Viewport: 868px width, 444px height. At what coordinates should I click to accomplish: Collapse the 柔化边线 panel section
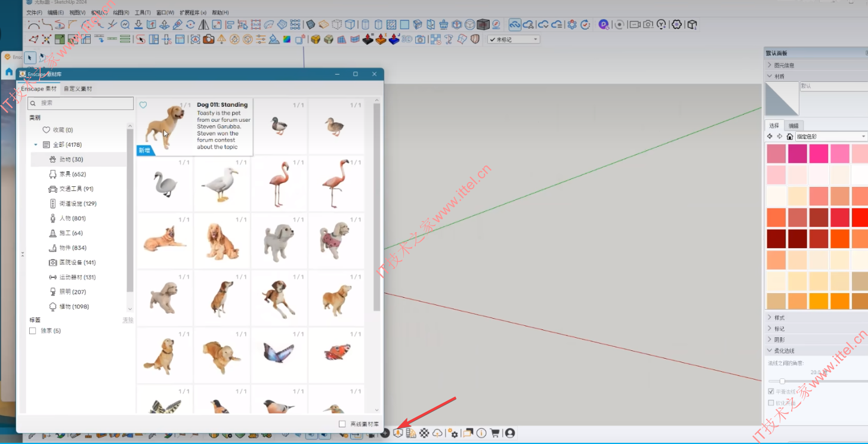[816, 351]
